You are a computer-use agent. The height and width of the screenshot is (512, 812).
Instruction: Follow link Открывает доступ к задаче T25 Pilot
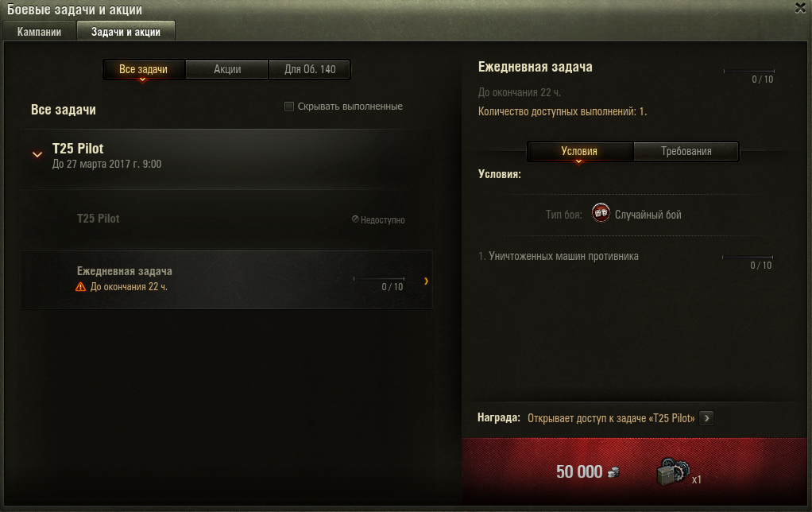pos(611,418)
